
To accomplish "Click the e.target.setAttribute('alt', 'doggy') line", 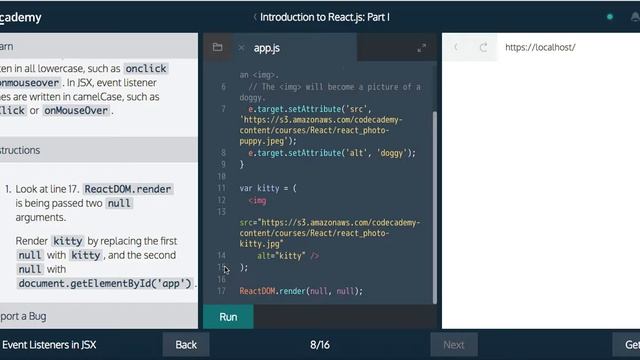I will click(x=332, y=153).
